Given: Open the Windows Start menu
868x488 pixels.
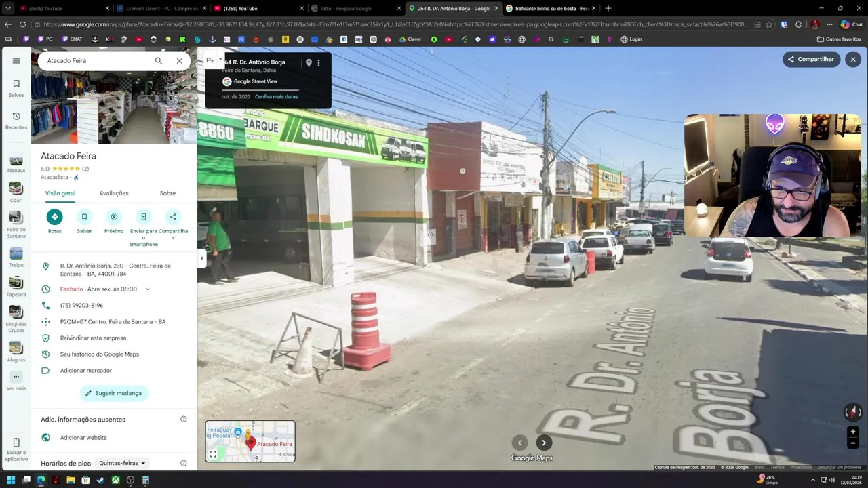Looking at the screenshot, I should pyautogui.click(x=11, y=480).
